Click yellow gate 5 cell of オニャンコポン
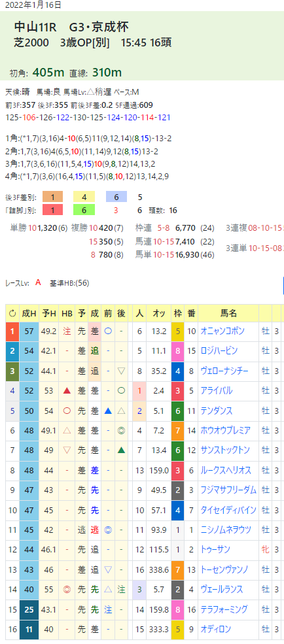 pyautogui.click(x=177, y=331)
